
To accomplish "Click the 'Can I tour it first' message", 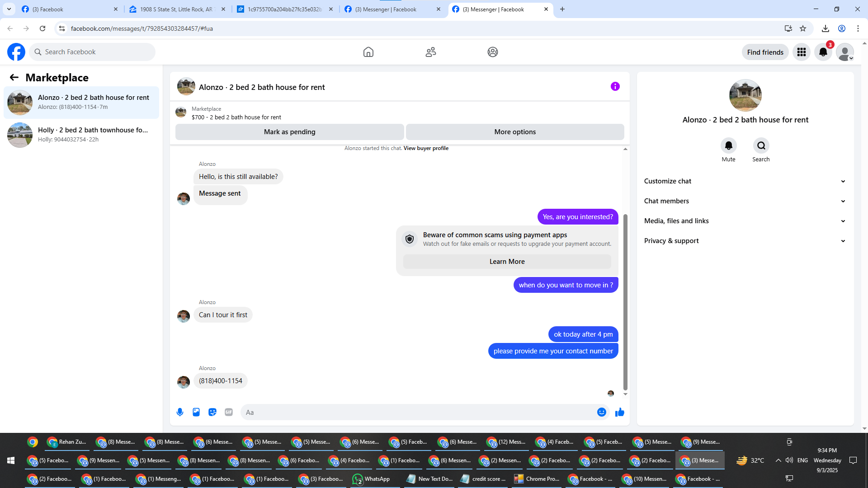I will tap(223, 315).
